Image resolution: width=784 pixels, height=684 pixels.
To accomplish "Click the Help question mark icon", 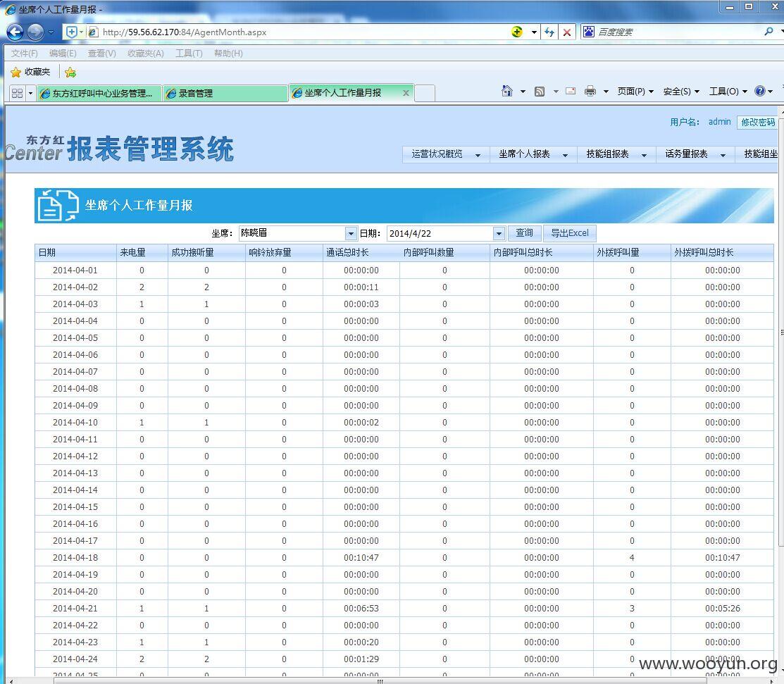I will click(760, 91).
